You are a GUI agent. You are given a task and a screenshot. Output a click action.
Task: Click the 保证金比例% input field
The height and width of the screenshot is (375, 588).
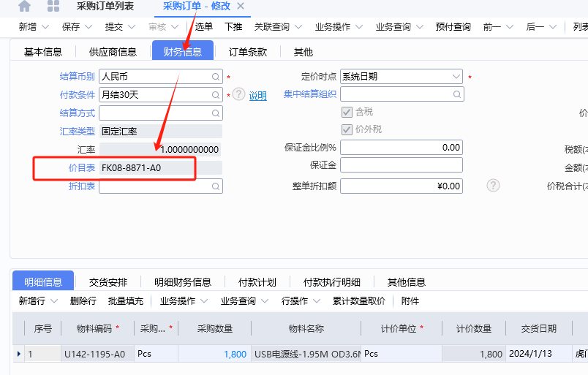(x=402, y=148)
